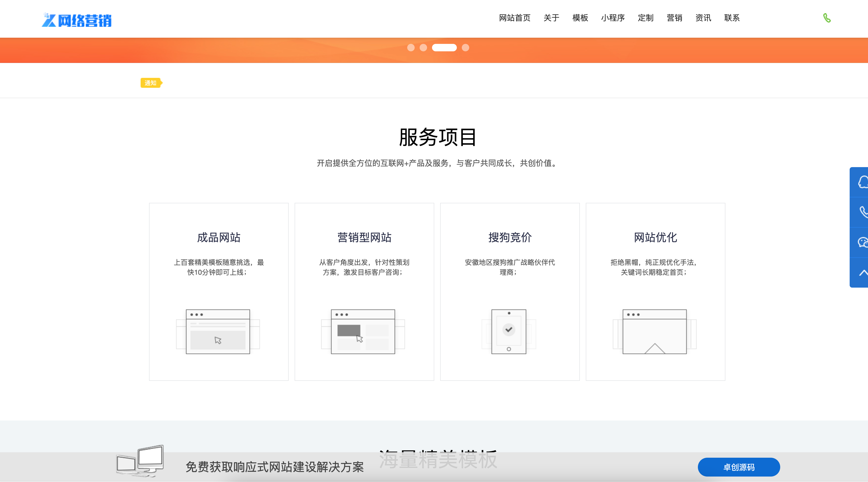Open the 搜狗竞价 service title

point(510,238)
